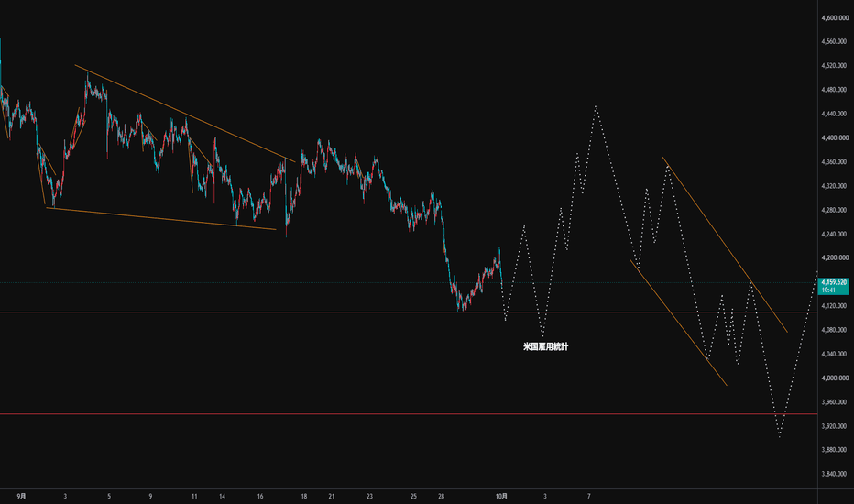Click the 4,440.000 price axis label
This screenshot has width=854, height=504.
[834, 114]
